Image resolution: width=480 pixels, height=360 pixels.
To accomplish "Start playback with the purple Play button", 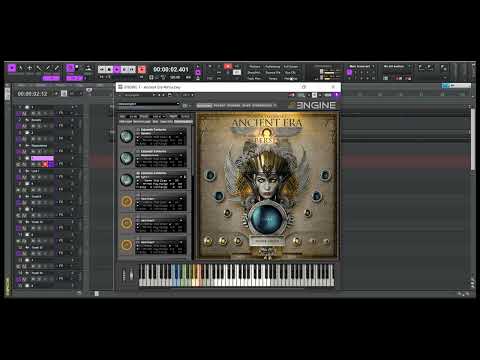I will [117, 69].
